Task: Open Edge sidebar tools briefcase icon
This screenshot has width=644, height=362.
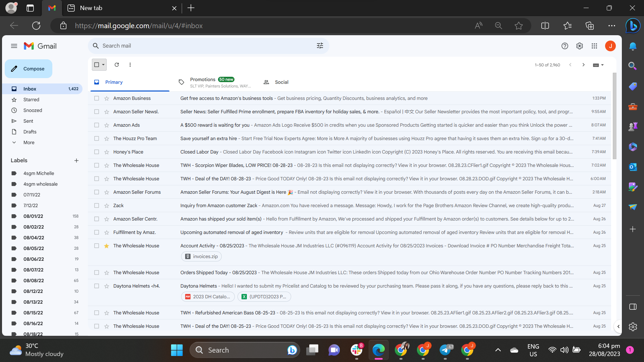Action: (633, 107)
